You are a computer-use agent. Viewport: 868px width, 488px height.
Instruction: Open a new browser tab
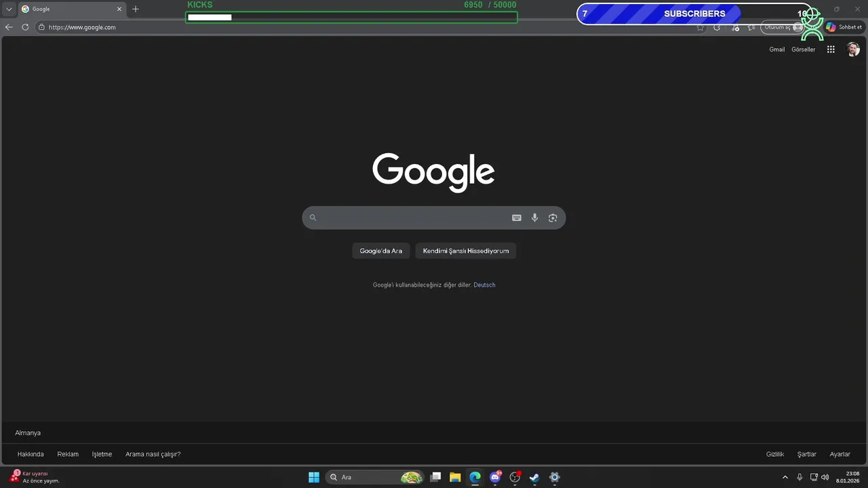point(136,9)
